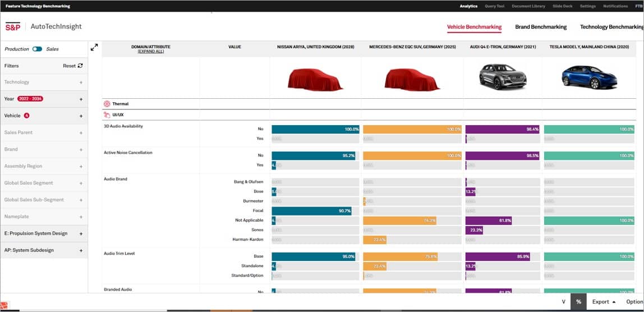Click the 2022 - 2034 year badge

coord(30,99)
